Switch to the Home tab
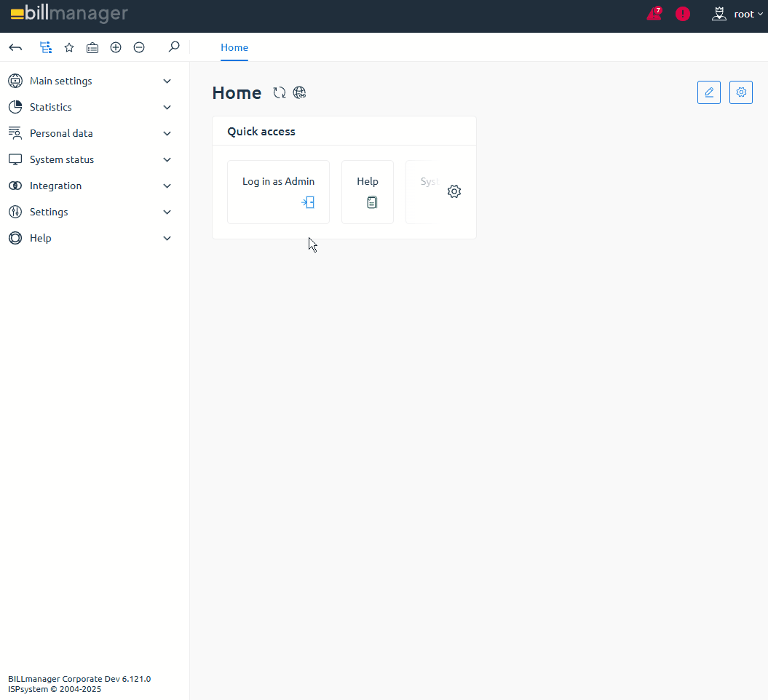The width and height of the screenshot is (768, 700). click(234, 47)
